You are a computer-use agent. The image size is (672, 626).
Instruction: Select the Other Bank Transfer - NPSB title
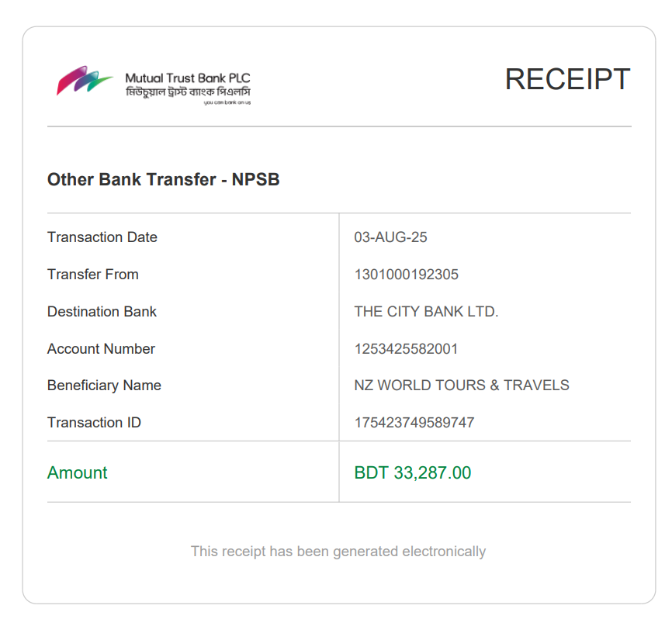163,180
